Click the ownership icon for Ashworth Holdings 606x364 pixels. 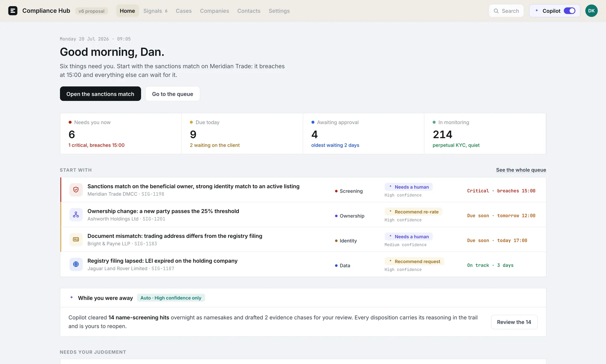click(76, 215)
